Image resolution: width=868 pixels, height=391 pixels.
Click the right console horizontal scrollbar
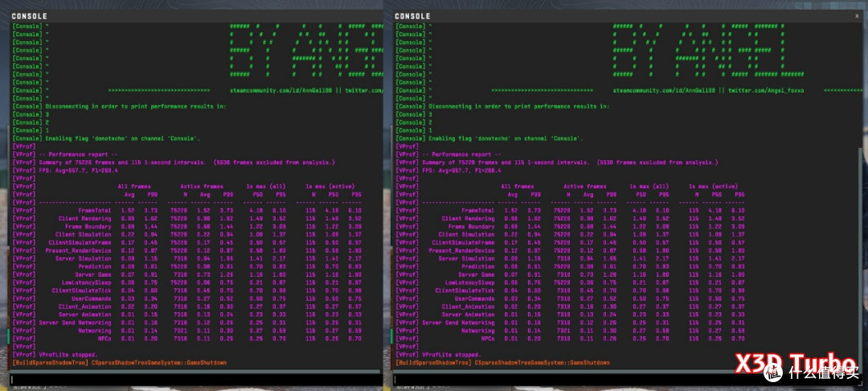624,372
